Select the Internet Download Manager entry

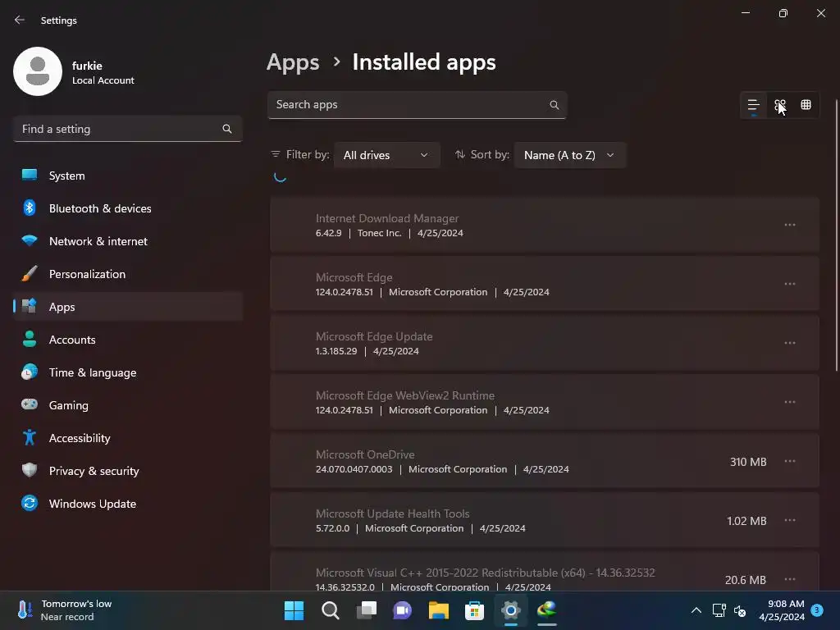tap(545, 225)
